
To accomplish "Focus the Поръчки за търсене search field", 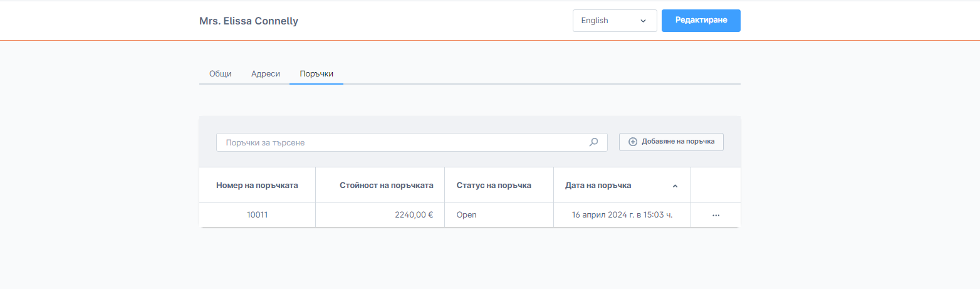I will click(x=401, y=142).
